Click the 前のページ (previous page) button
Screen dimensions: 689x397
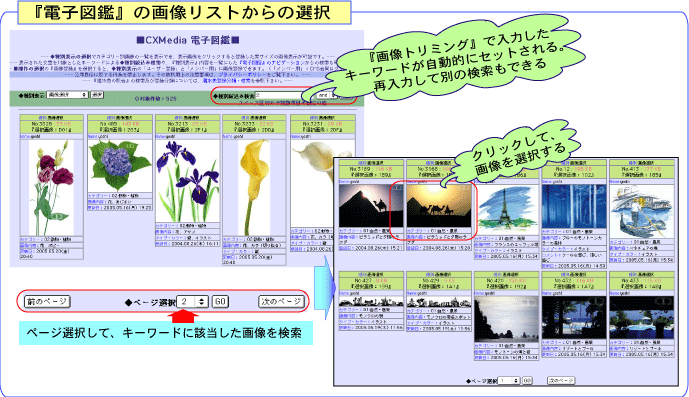(x=47, y=302)
